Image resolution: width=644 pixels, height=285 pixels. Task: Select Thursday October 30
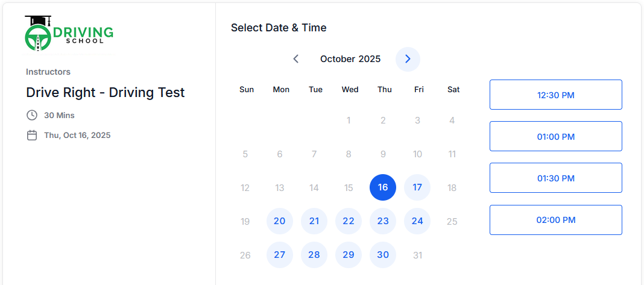383,255
